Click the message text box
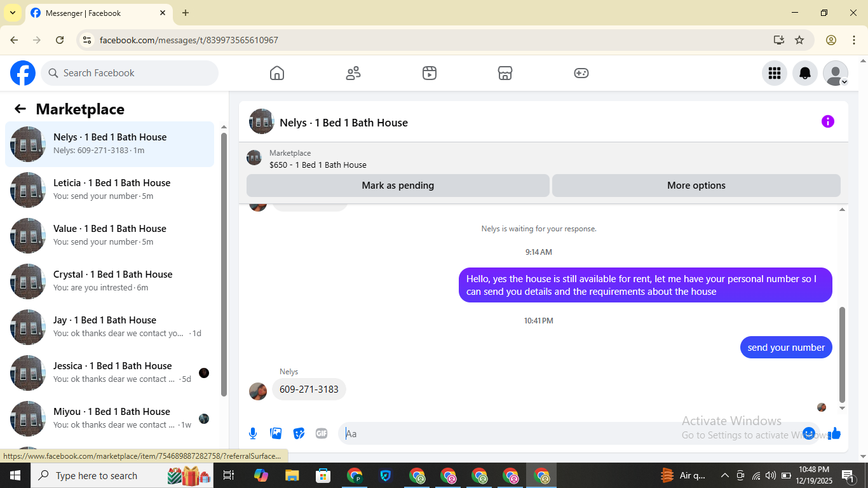 click(571, 433)
